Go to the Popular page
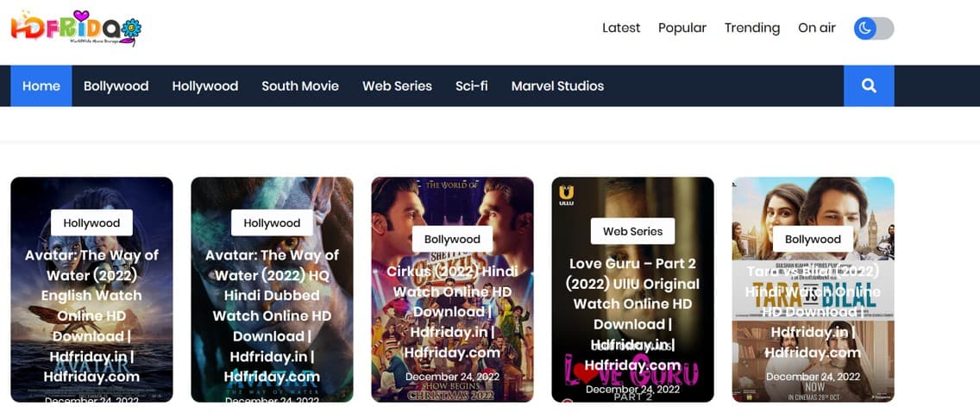Image resolution: width=980 pixels, height=419 pixels. pos(682,28)
